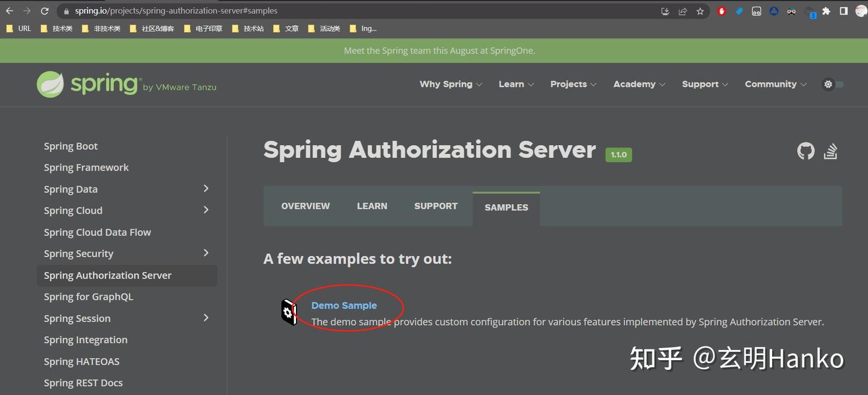This screenshot has height=395, width=868.
Task: Open the Community dropdown menu
Action: 776,84
